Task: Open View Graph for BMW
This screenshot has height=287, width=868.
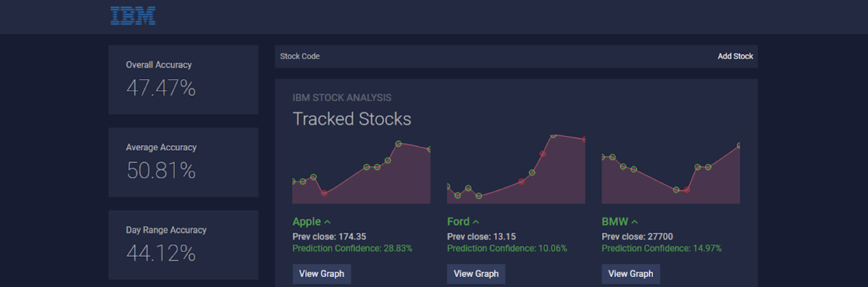Action: (x=630, y=274)
